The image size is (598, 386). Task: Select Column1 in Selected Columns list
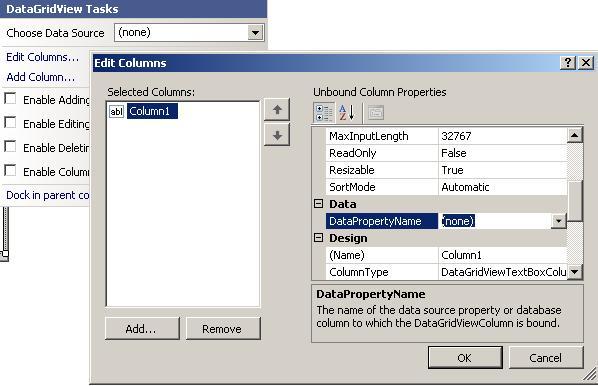(152, 111)
